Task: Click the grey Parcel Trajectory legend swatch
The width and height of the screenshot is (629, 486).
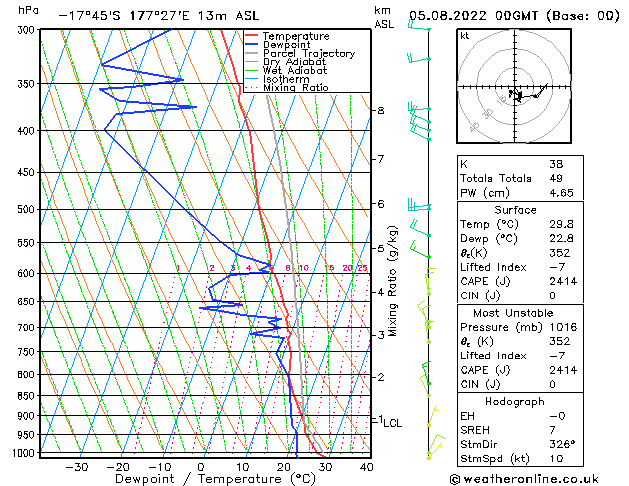Action: tap(251, 53)
